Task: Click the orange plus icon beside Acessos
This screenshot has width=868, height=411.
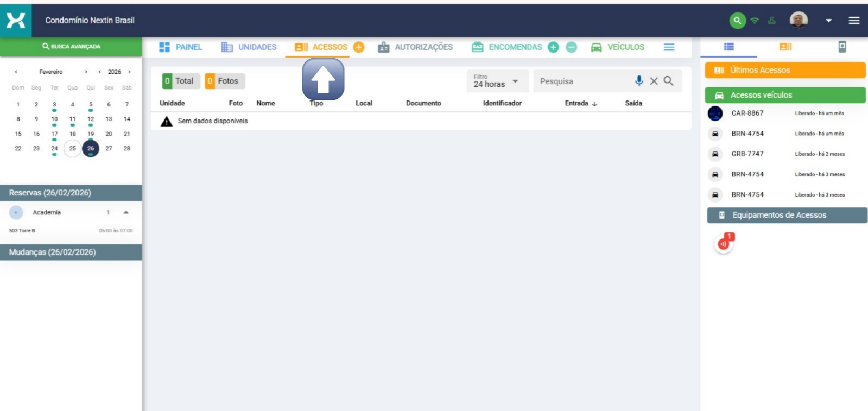Action: click(358, 47)
